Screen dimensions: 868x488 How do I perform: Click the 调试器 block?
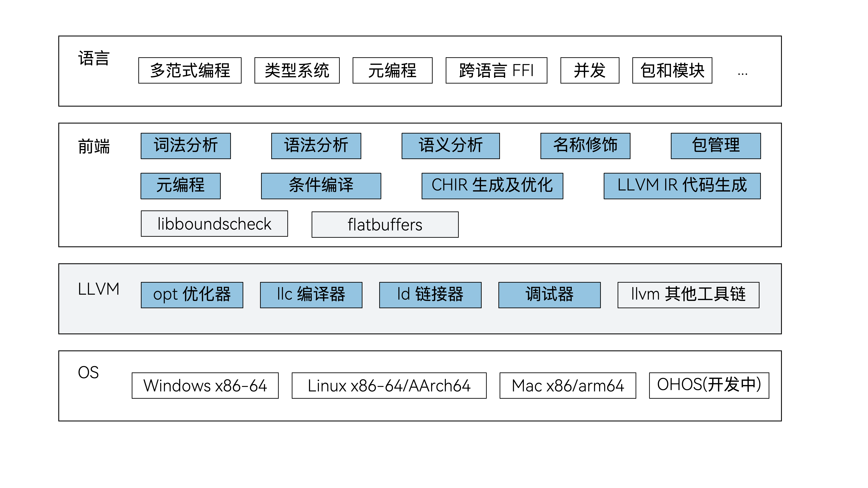[550, 295]
